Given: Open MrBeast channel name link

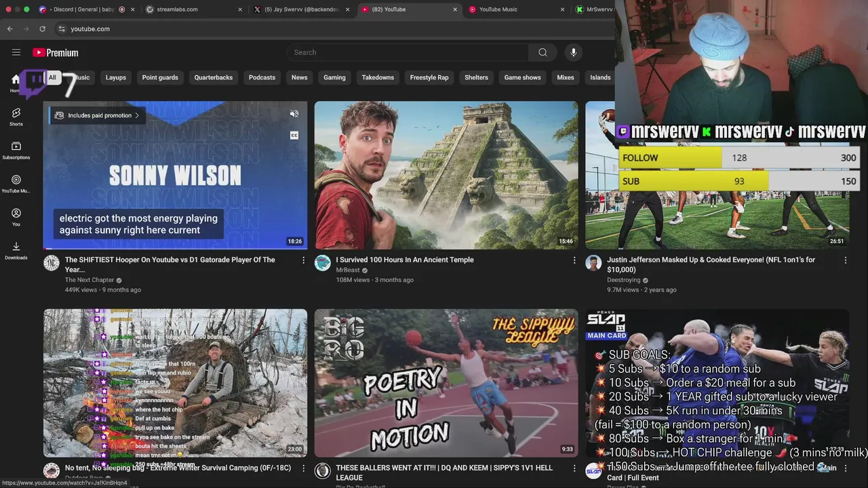Looking at the screenshot, I should point(348,270).
